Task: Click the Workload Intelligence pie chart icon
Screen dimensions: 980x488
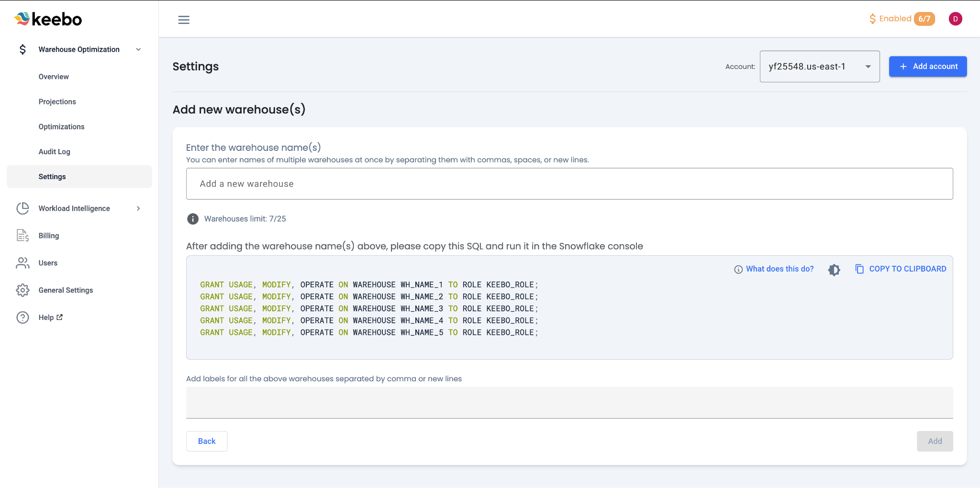Action: 22,208
